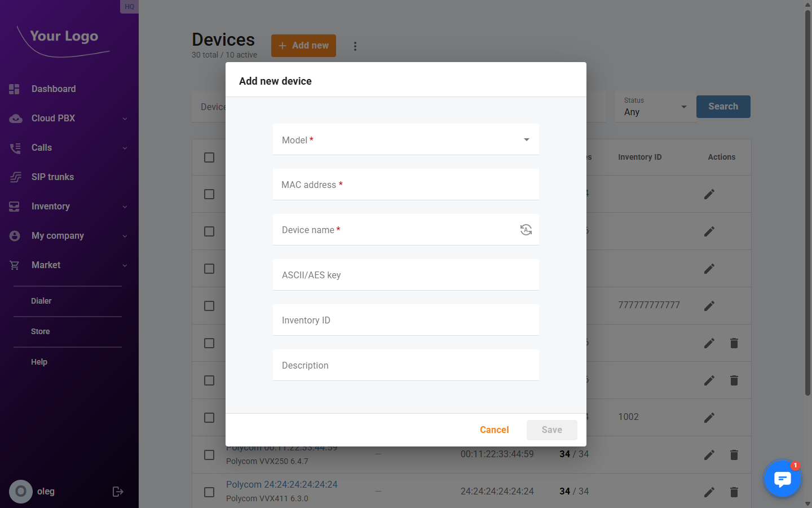812x508 pixels.
Task: Click the MAC address input field
Action: pos(405,185)
